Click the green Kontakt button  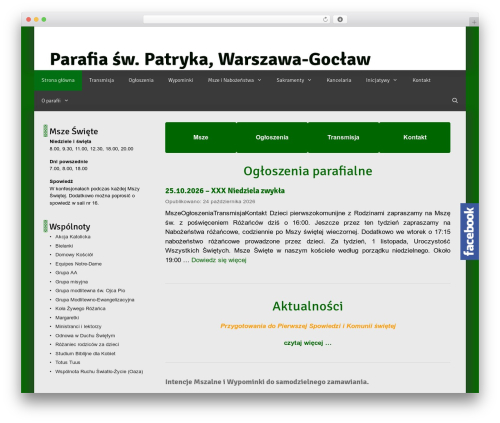coord(415,137)
